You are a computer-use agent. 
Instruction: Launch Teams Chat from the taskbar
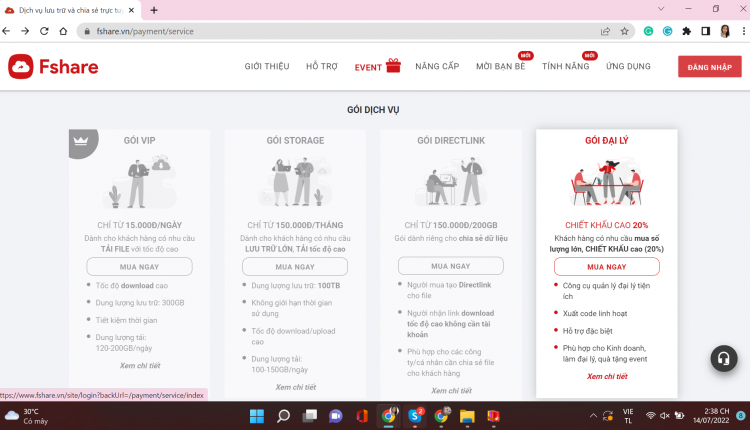pyautogui.click(x=336, y=416)
